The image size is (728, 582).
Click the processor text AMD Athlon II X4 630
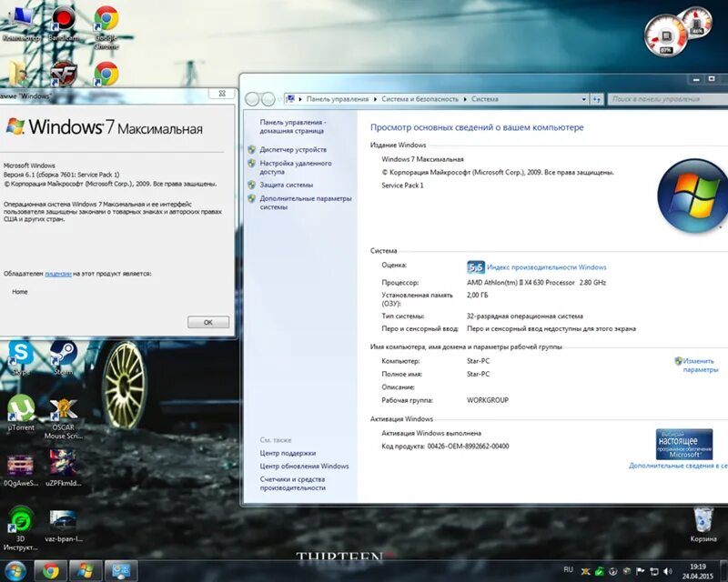click(536, 282)
